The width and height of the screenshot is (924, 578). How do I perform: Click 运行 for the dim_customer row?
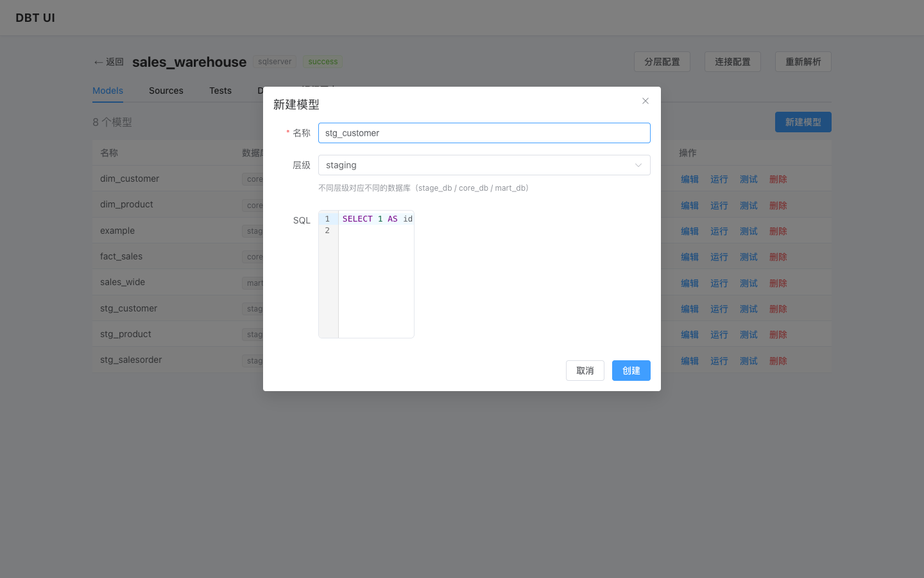click(719, 179)
